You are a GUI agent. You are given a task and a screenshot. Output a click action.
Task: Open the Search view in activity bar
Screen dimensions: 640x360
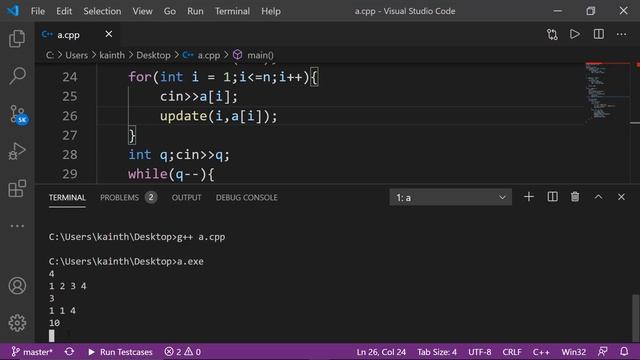[17, 76]
